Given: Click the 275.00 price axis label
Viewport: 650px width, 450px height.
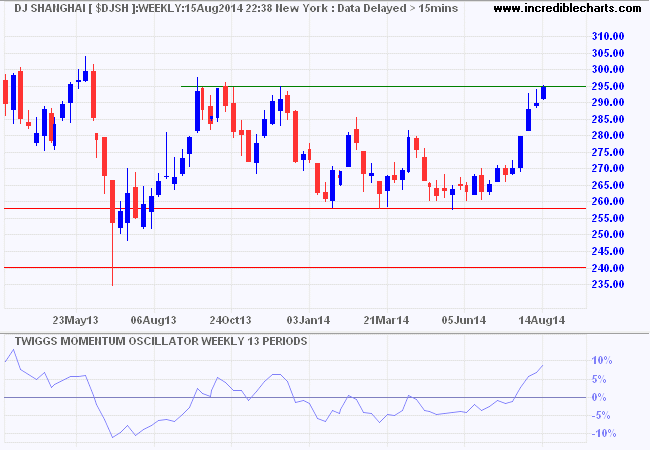Looking at the screenshot, I should click(608, 152).
